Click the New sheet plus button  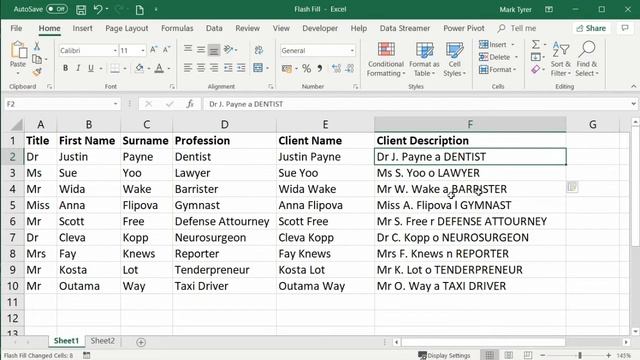[141, 342]
